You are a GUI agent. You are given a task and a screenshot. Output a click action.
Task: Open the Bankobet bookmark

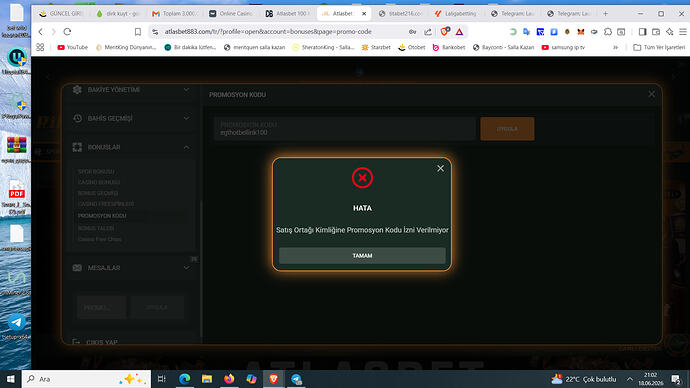pyautogui.click(x=448, y=47)
